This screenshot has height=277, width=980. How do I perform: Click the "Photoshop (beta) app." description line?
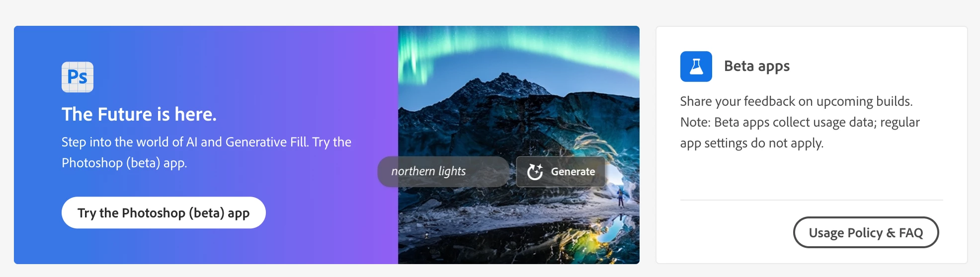(x=124, y=163)
